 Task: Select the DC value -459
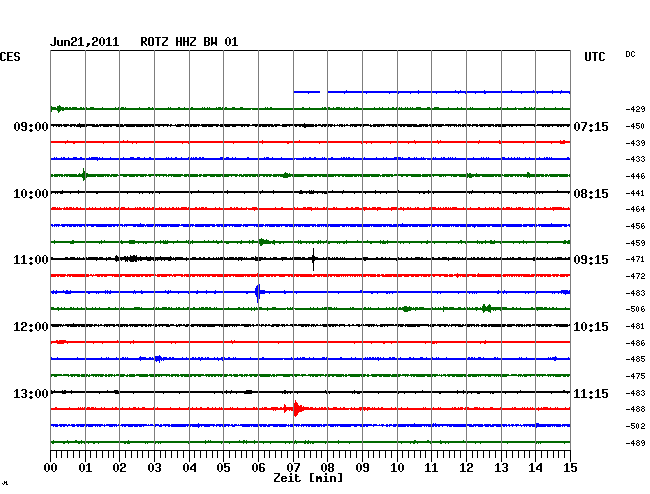(635, 243)
